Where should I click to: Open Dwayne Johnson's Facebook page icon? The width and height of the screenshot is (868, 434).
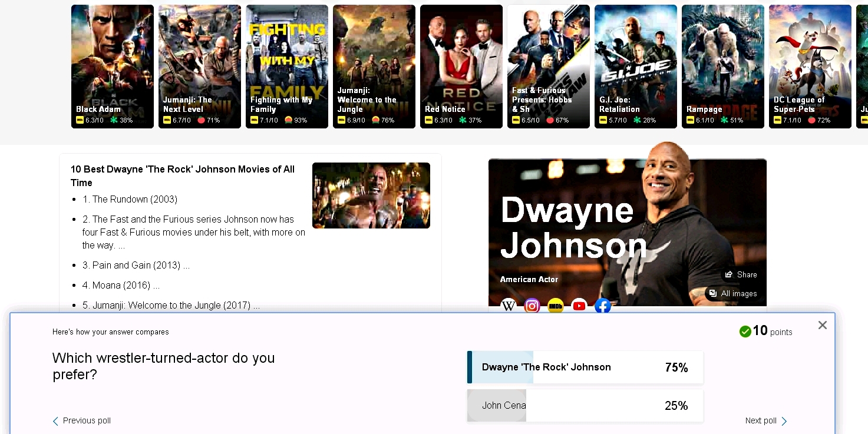(x=603, y=306)
